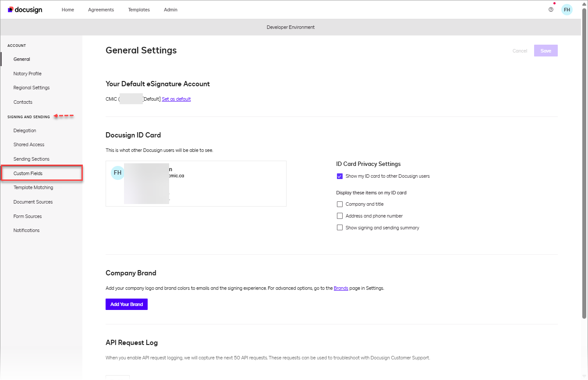
Task: Click the page vertical scrollbar
Action: point(584,164)
